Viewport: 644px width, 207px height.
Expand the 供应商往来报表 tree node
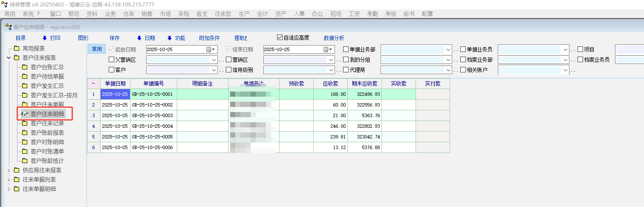[x=9, y=170]
